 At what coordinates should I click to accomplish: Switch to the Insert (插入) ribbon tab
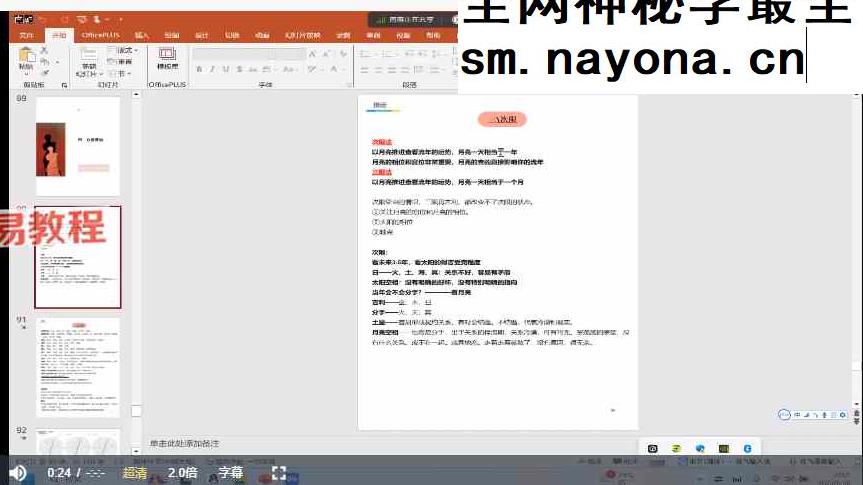(142, 35)
